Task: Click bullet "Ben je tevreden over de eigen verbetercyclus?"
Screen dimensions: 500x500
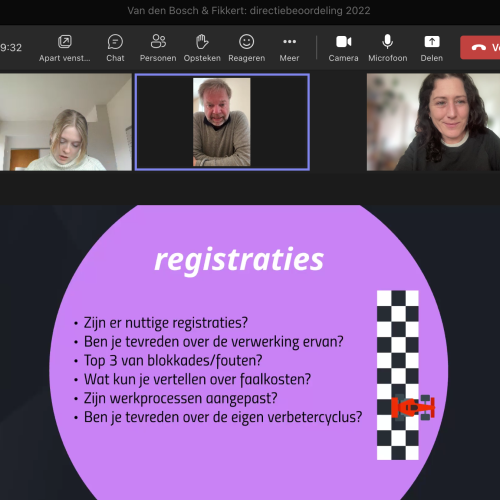Action: point(223,417)
